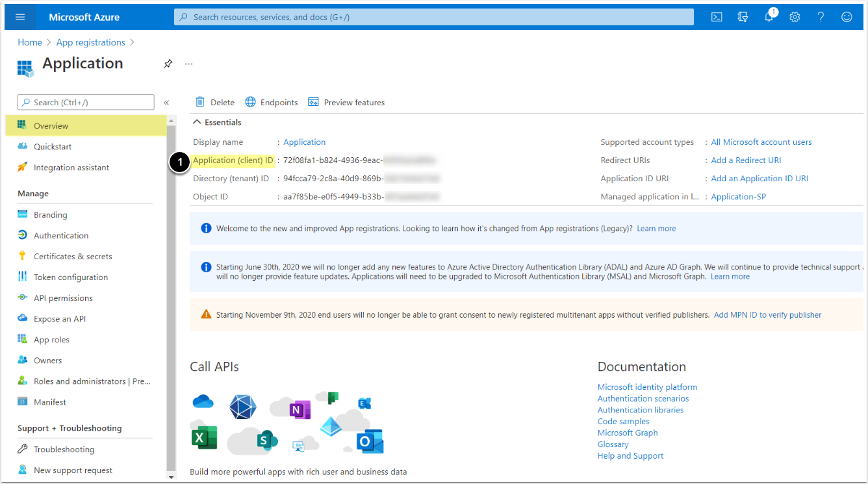
Task: Click the sidebar scroll down arrow
Action: click(172, 476)
